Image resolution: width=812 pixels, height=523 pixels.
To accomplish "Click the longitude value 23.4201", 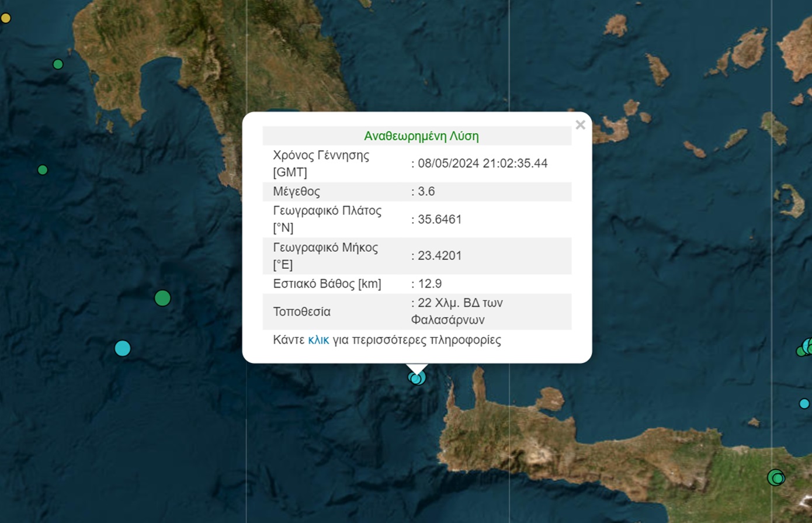I will pyautogui.click(x=439, y=256).
